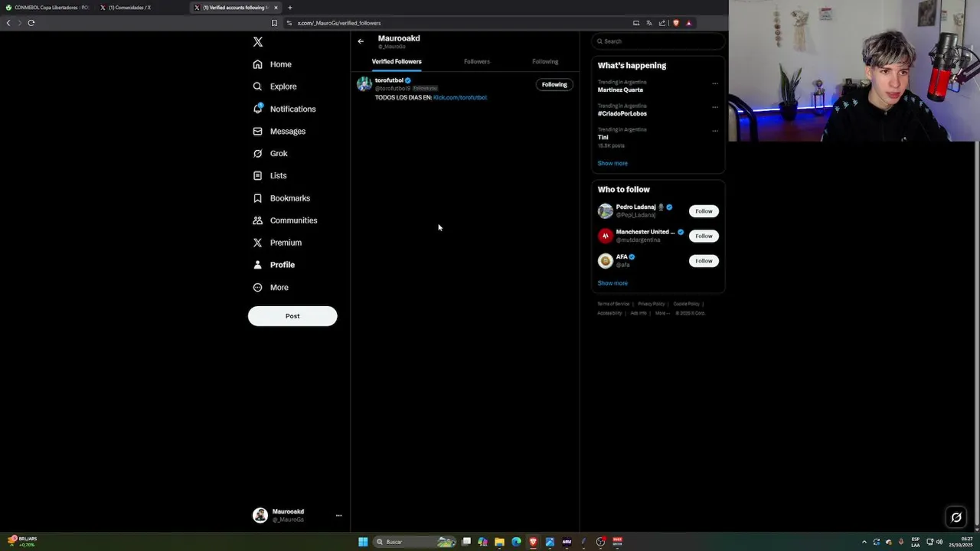Click the translate icon in address bar

coord(649,23)
